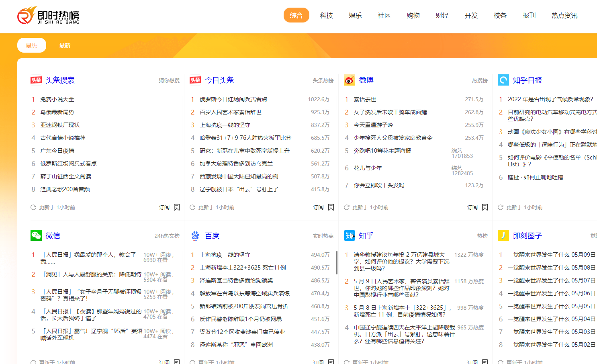Open 一觉醒来世界发生了什么 05月09日 post

(552, 255)
